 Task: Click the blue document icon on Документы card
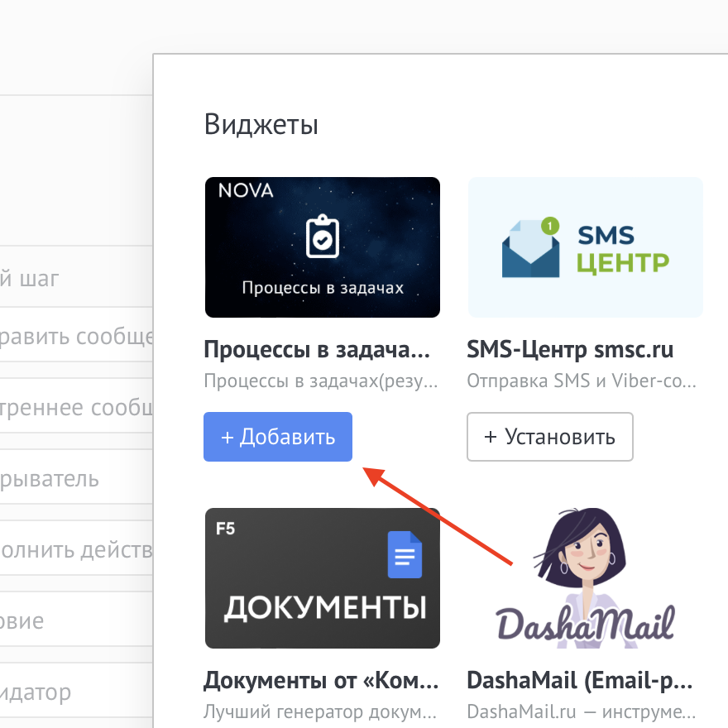click(x=405, y=554)
